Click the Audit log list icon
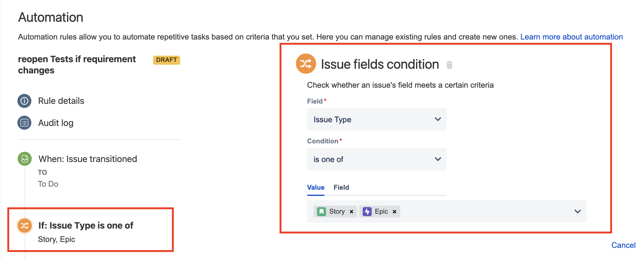 (x=25, y=123)
